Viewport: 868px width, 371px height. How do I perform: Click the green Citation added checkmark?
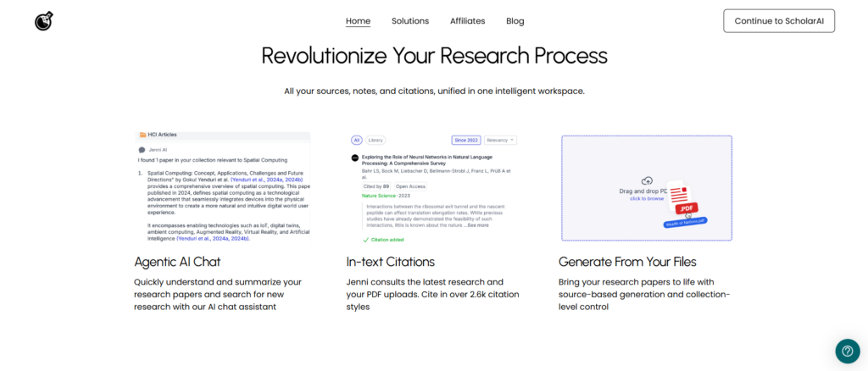pos(365,240)
